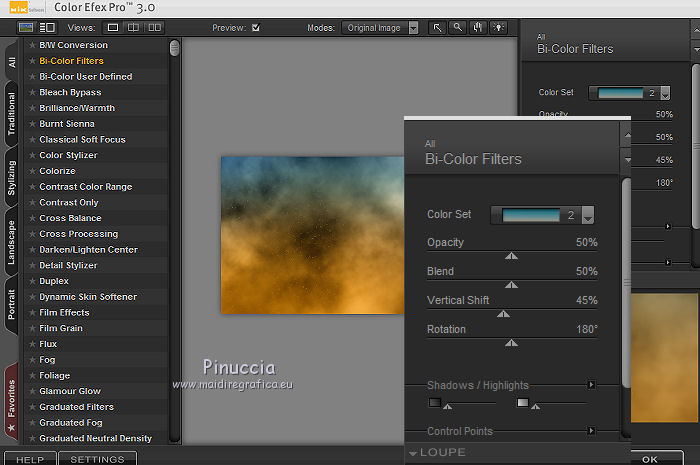
Task: Open the Color Set dropdown arrow
Action: (588, 216)
